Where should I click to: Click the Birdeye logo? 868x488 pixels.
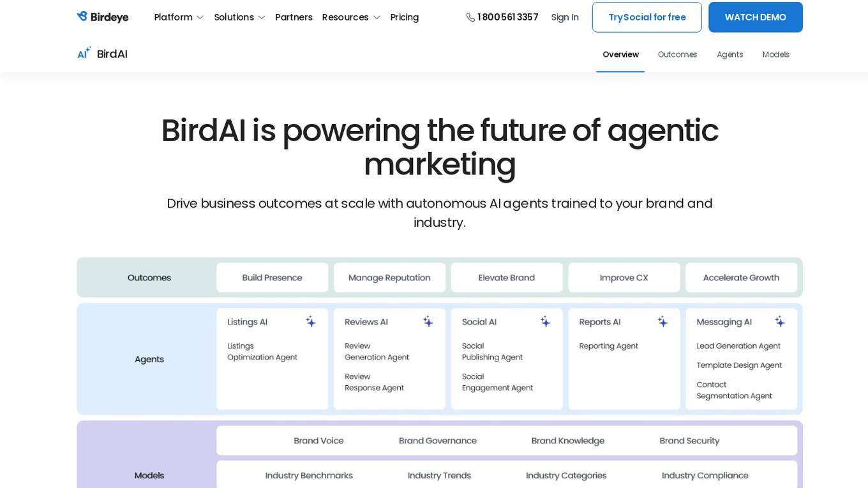coord(102,17)
